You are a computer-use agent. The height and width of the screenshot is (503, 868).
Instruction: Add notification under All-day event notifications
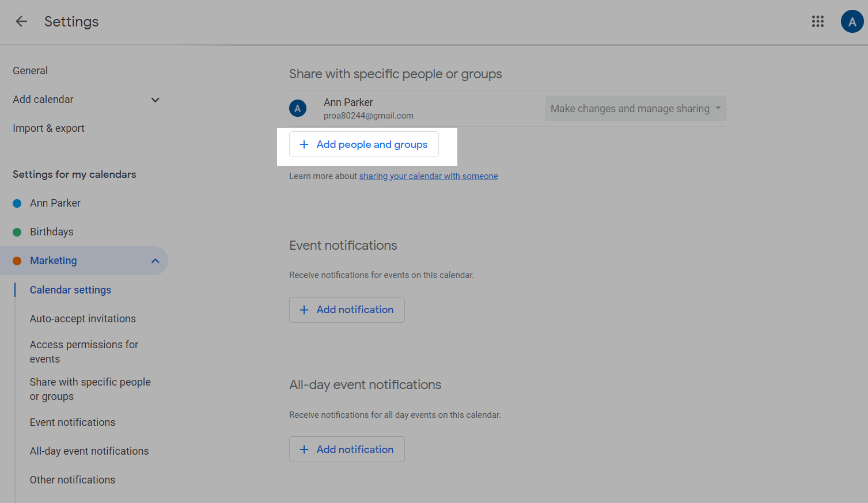coord(347,449)
